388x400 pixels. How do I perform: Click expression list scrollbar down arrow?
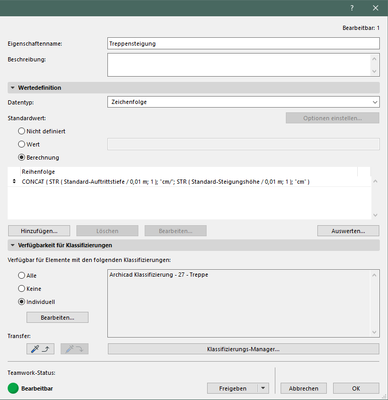pos(375,215)
